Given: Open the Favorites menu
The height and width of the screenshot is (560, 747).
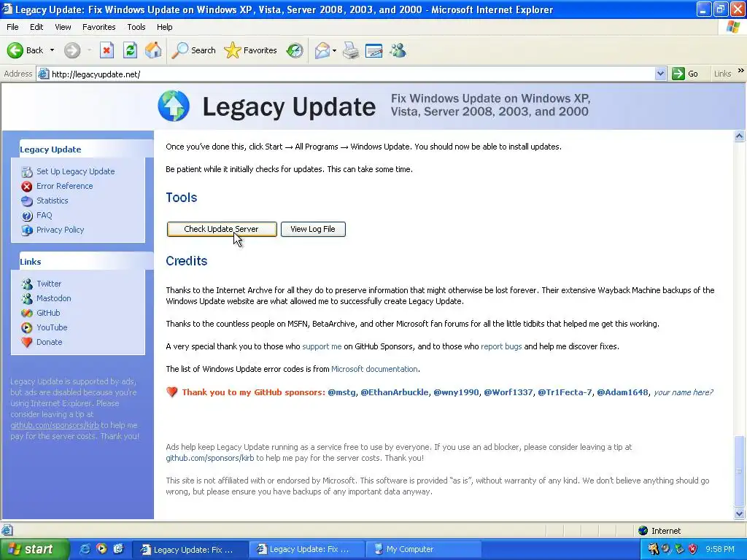Looking at the screenshot, I should click(98, 27).
